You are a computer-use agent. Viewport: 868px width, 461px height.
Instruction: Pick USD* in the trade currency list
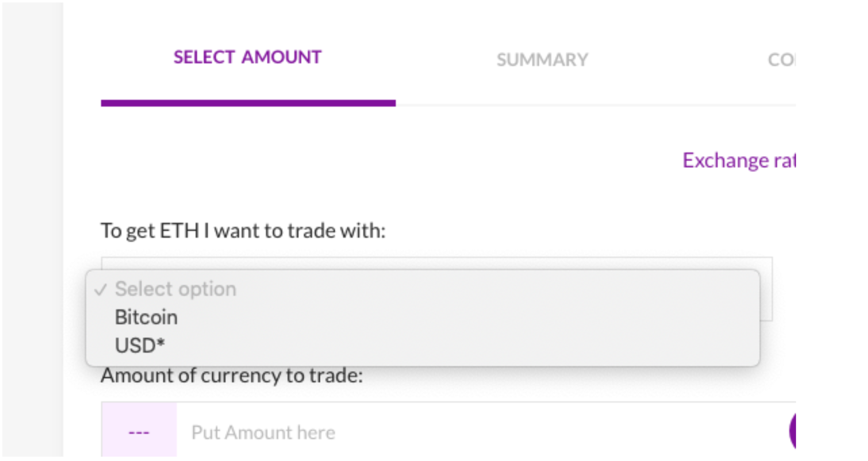139,345
